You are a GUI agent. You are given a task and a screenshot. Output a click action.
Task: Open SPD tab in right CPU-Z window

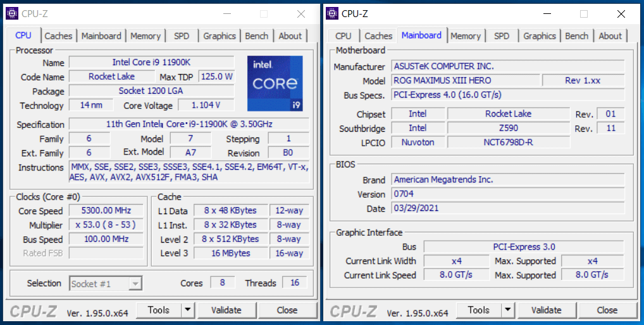[502, 35]
